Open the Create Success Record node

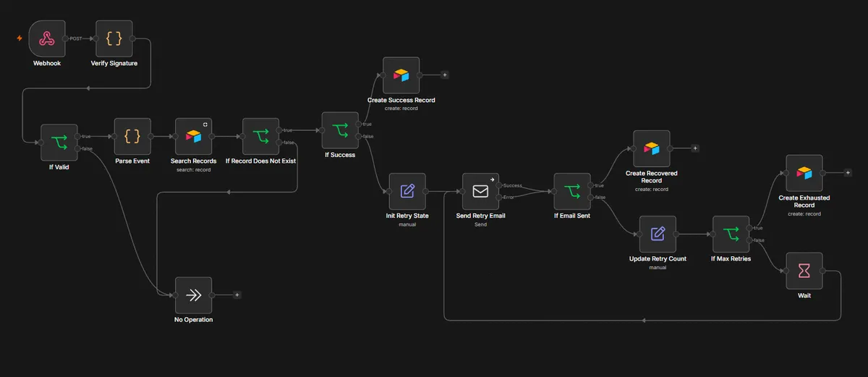401,75
